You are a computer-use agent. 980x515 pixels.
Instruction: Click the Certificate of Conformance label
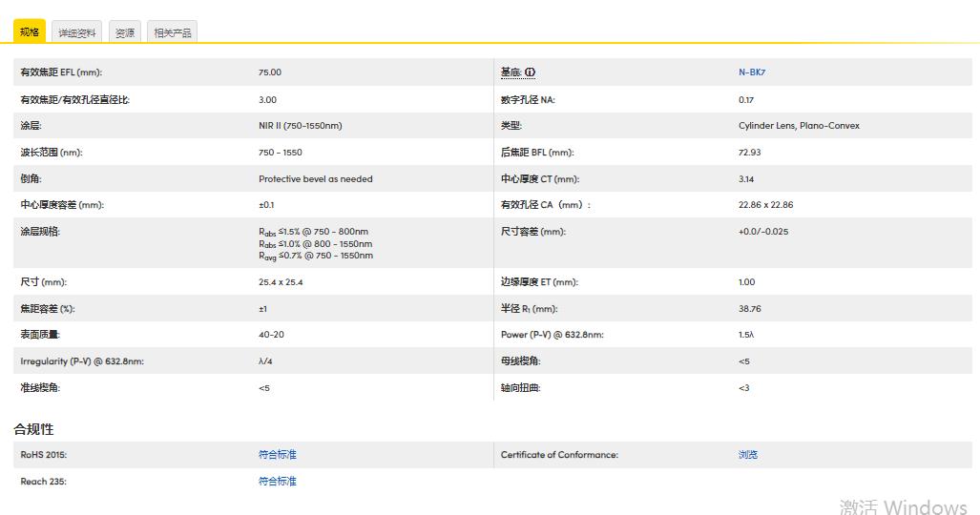[559, 455]
